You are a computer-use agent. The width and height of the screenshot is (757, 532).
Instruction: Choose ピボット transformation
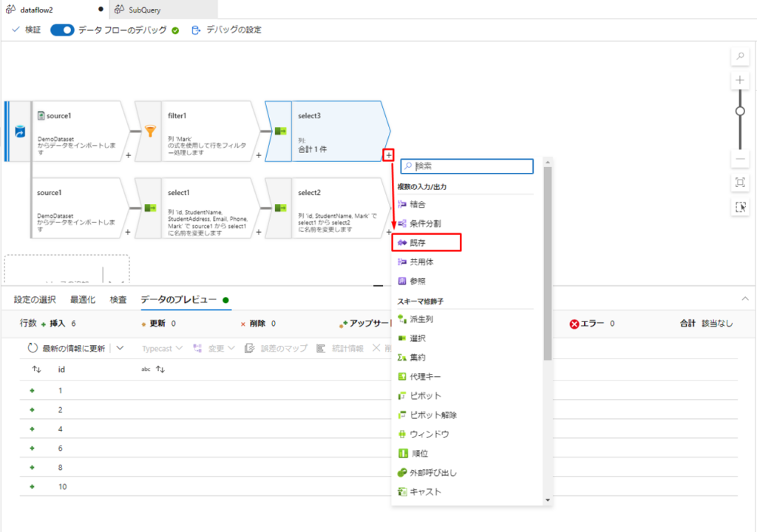(x=419, y=396)
